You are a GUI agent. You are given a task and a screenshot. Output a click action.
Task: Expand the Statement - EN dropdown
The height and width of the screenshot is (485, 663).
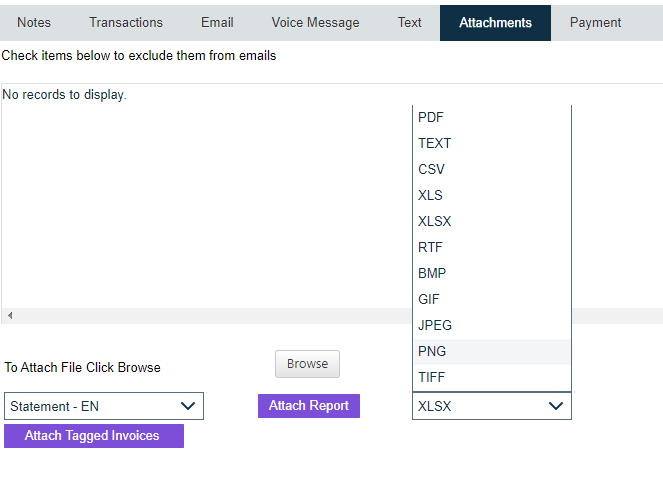[x=104, y=406]
